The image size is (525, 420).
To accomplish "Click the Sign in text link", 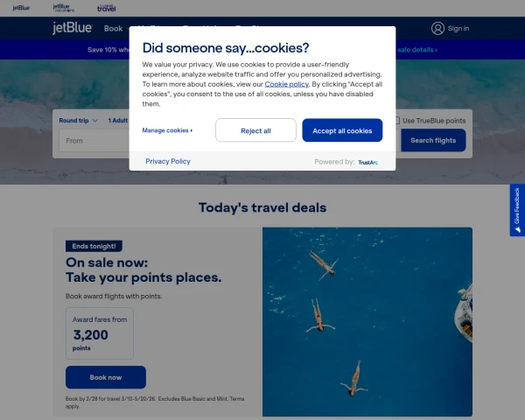I will tap(458, 28).
